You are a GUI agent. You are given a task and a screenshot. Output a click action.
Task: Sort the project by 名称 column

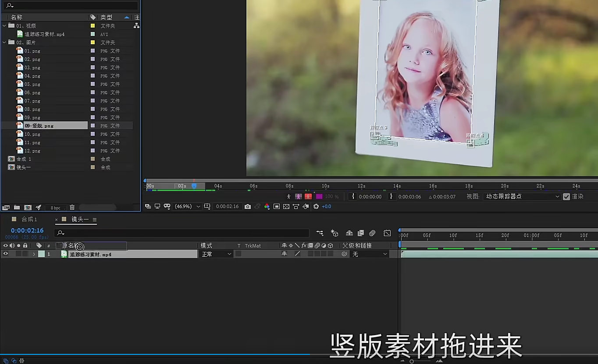click(17, 17)
